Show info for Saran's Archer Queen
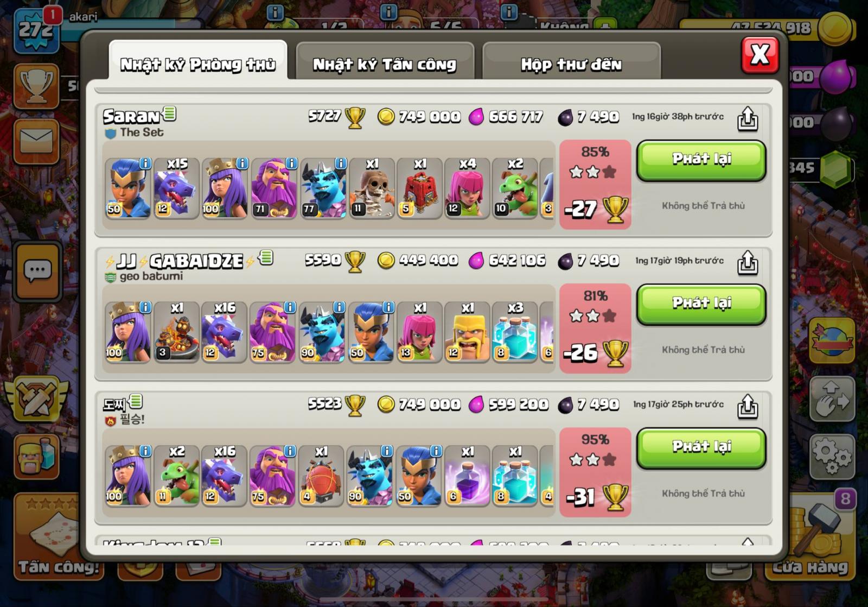 tap(242, 163)
